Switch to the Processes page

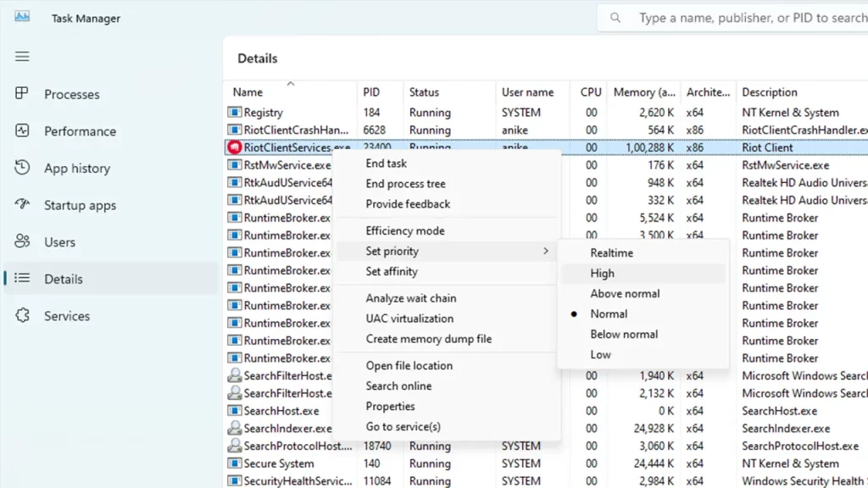pos(111,94)
